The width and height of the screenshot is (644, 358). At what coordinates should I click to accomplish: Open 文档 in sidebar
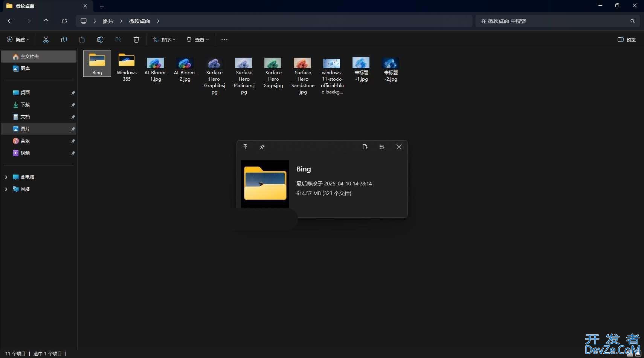pyautogui.click(x=39, y=117)
